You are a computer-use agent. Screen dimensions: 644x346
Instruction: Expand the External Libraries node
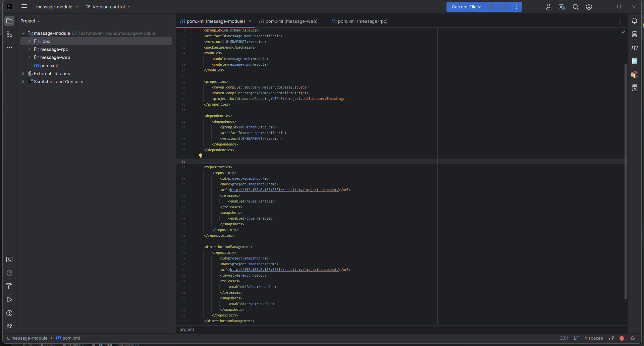(x=23, y=73)
